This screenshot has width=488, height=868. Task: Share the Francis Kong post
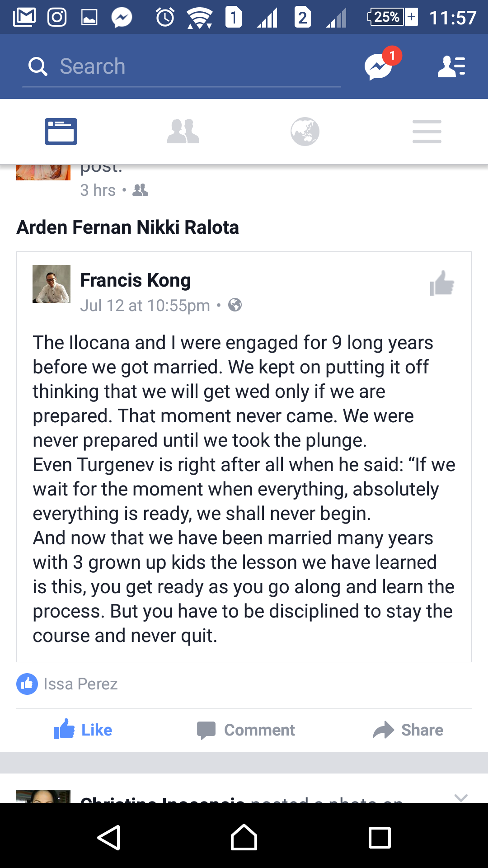[x=408, y=730]
